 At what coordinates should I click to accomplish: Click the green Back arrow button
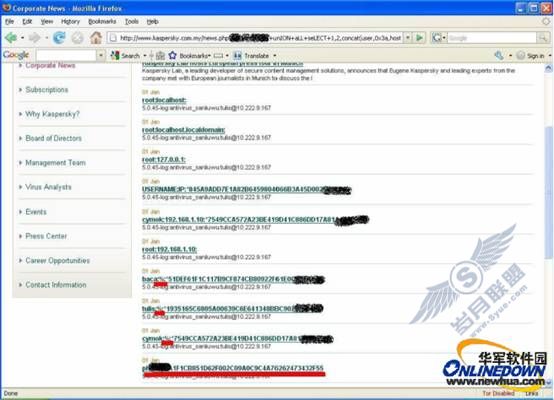coord(11,37)
